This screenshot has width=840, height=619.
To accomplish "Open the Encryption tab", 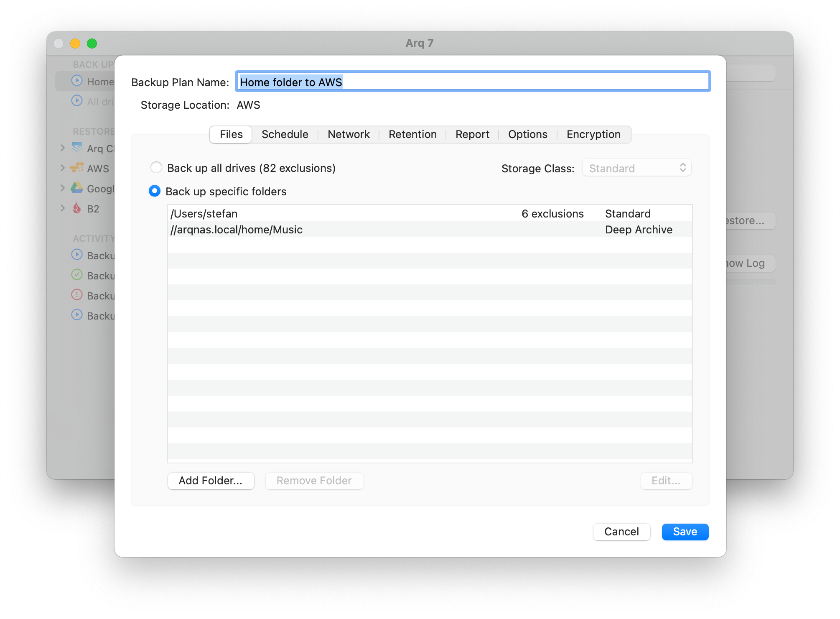I will (x=593, y=134).
